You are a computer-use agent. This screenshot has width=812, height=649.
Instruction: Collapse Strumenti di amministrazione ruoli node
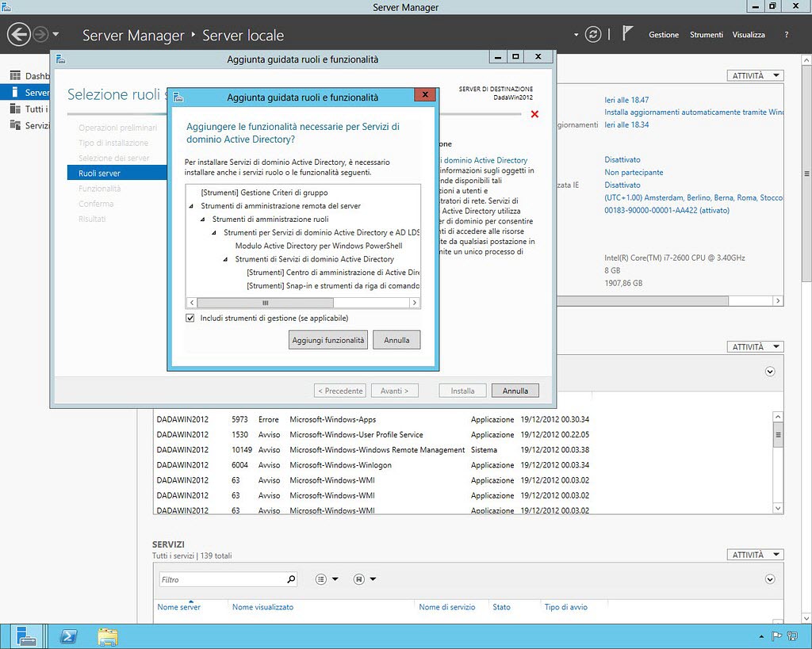(x=202, y=220)
